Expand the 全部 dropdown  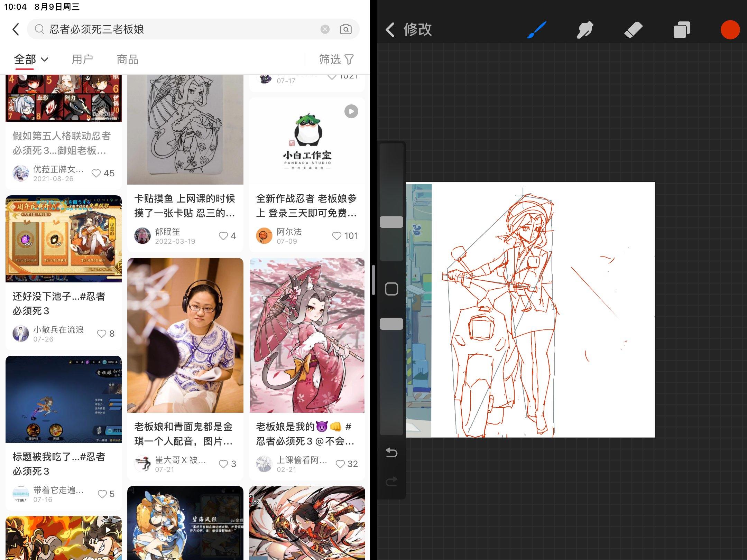31,59
